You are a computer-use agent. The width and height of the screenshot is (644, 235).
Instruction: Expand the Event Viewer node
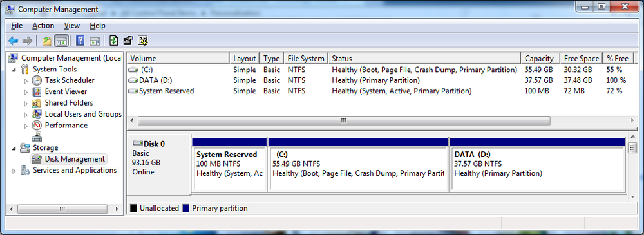coord(26,92)
